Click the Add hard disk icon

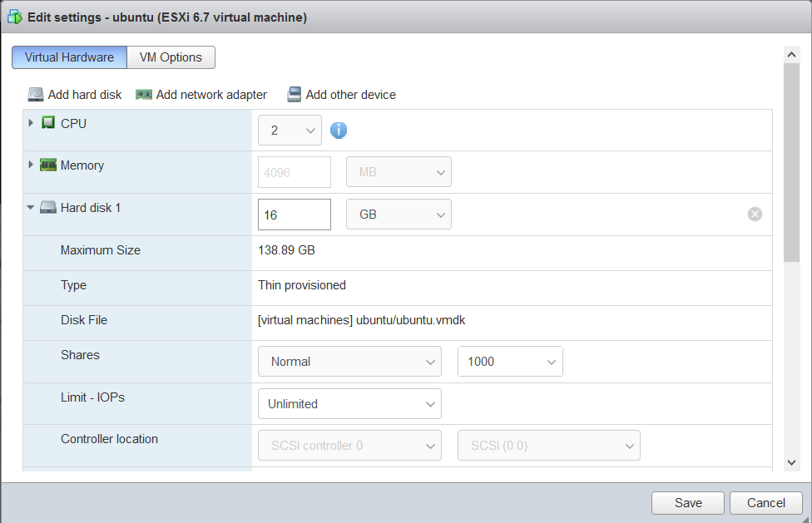coord(35,95)
